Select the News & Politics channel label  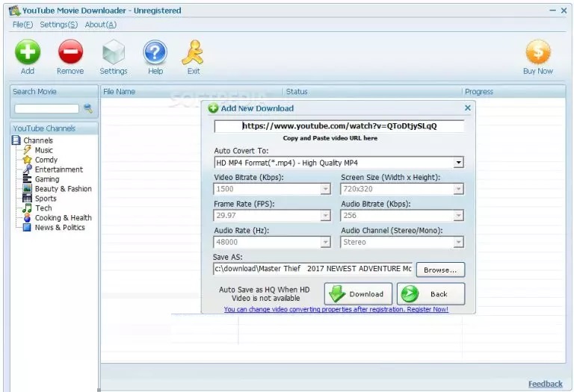coord(60,228)
